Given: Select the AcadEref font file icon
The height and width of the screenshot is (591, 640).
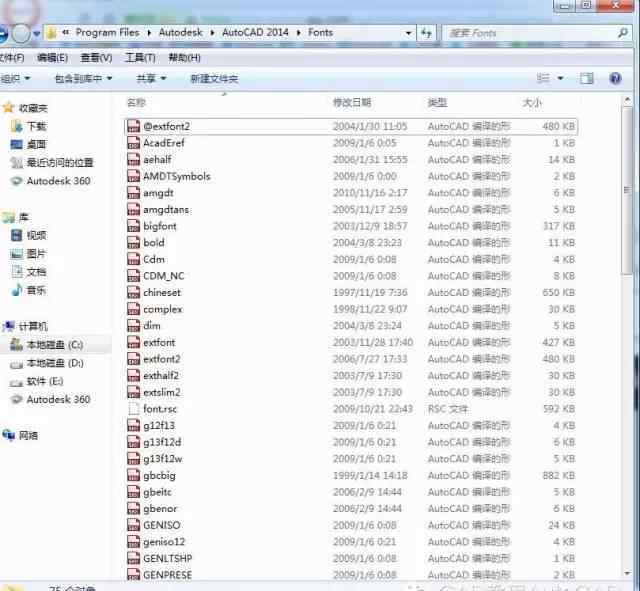Looking at the screenshot, I should click(x=133, y=143).
